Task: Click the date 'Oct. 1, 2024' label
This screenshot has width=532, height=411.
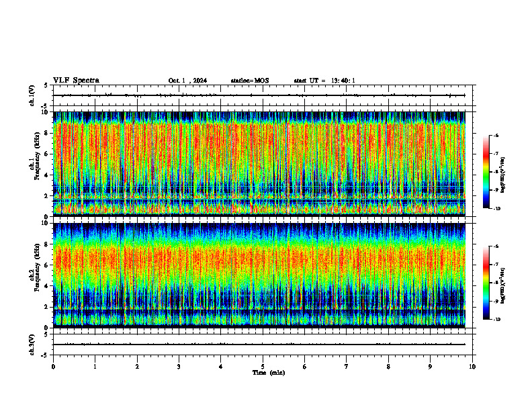Action: 187,81
